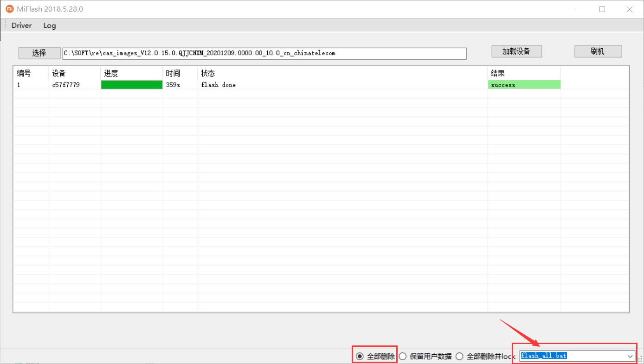Click the green success result cell
Screen dimensions: 644x364
click(x=524, y=85)
